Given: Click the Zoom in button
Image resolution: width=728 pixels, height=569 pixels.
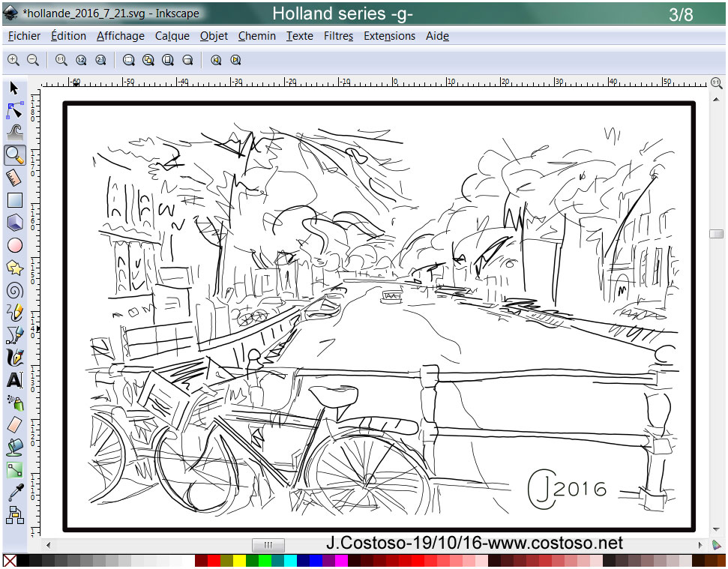Looking at the screenshot, I should pyautogui.click(x=13, y=60).
